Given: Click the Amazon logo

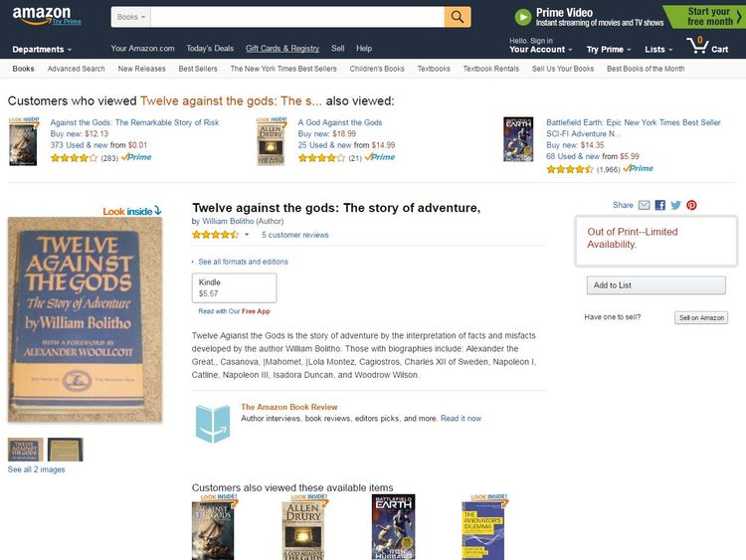Looking at the screenshot, I should [42, 14].
